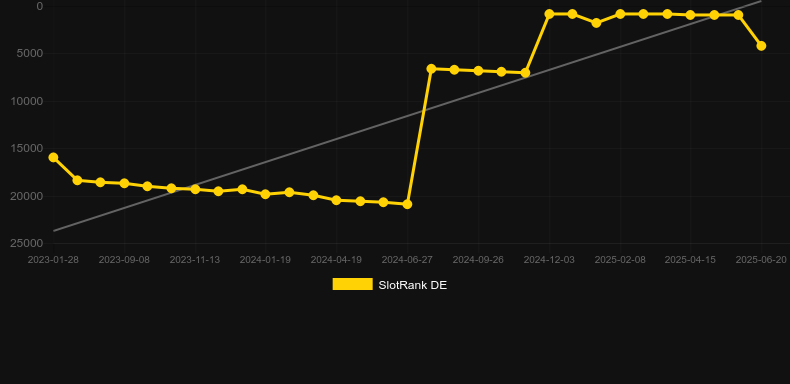The height and width of the screenshot is (384, 790).
Task: Click the 2024-09-26 x-axis date label
Action: (478, 260)
